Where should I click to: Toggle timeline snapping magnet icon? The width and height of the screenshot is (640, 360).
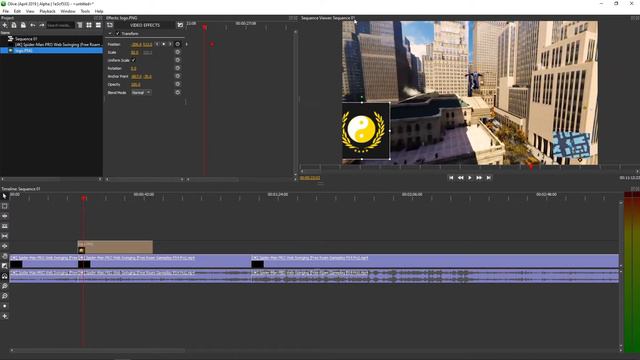tap(5, 276)
